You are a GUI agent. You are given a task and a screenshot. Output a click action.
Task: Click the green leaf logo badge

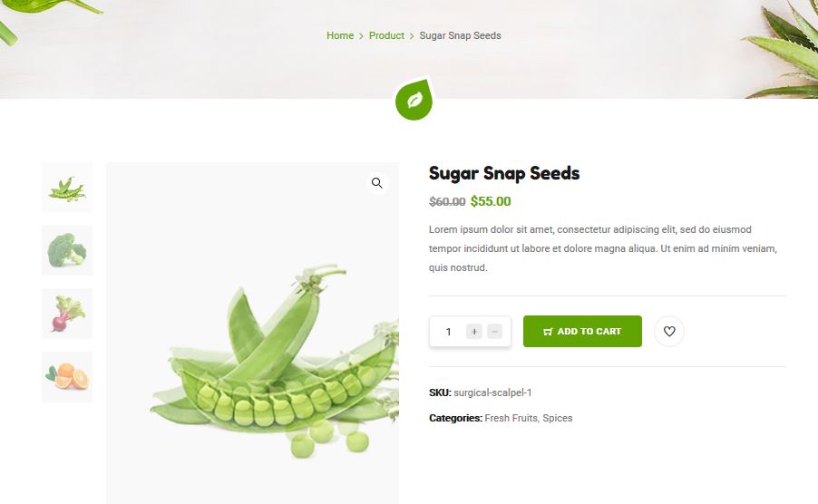pos(414,100)
